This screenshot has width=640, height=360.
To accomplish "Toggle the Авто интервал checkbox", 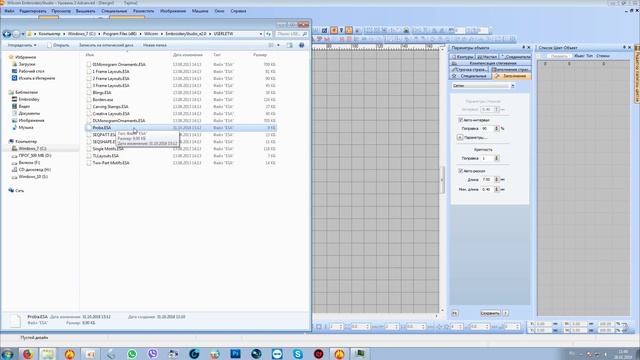I will pos(460,120).
